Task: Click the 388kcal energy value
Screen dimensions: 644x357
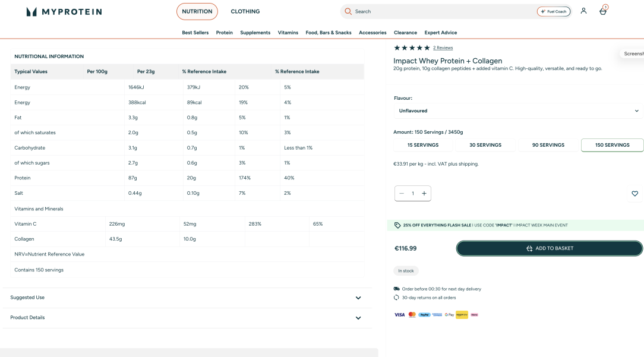Action: click(137, 102)
